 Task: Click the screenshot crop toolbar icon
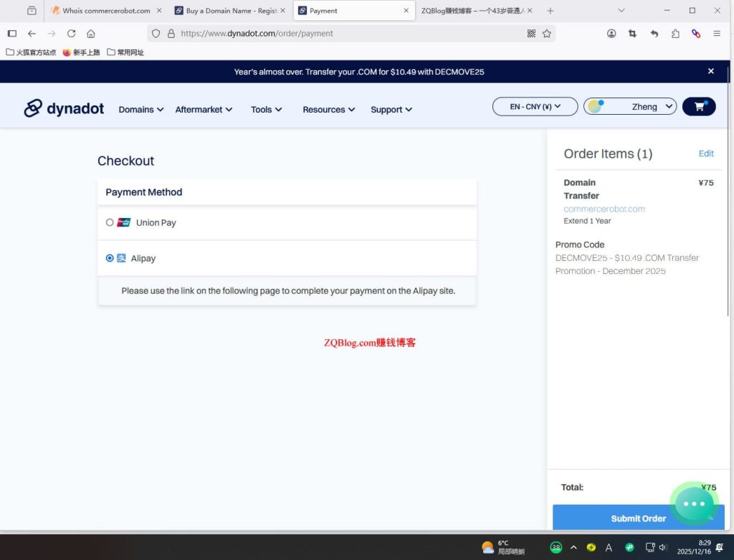point(632,33)
